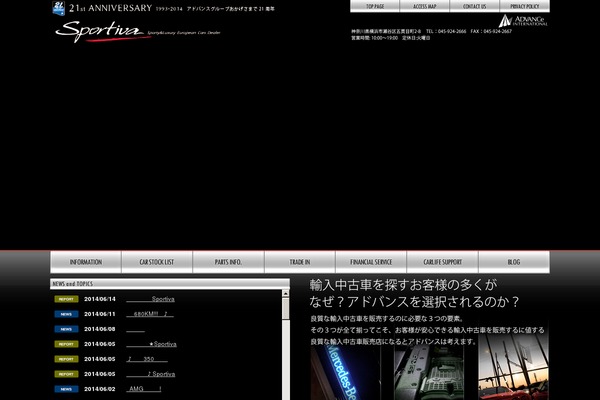Click the engine photo thumbnail

coord(429,372)
